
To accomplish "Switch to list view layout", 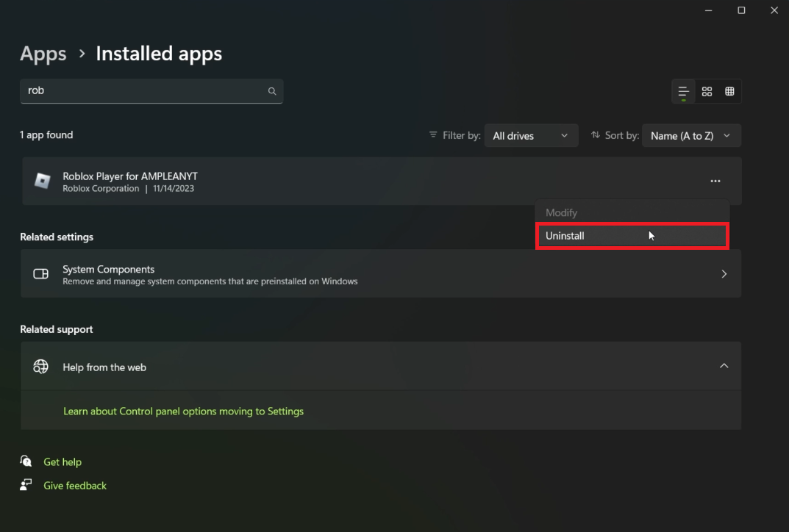I will tap(683, 91).
